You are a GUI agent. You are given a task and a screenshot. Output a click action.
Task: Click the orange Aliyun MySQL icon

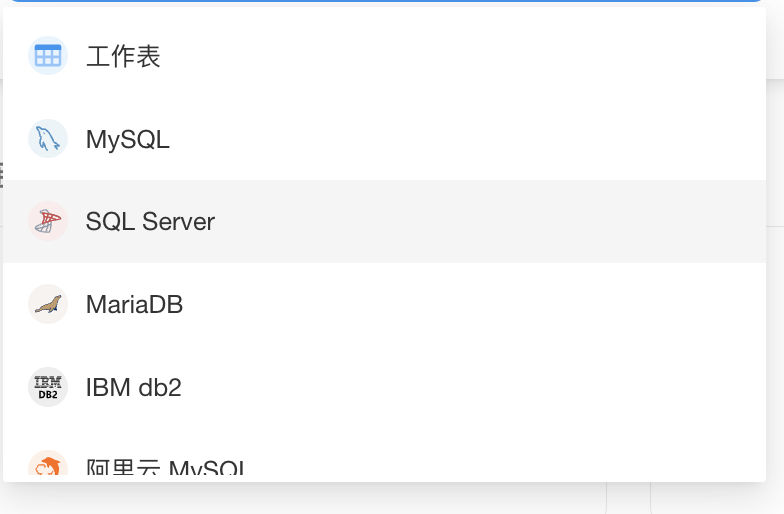[47, 467]
